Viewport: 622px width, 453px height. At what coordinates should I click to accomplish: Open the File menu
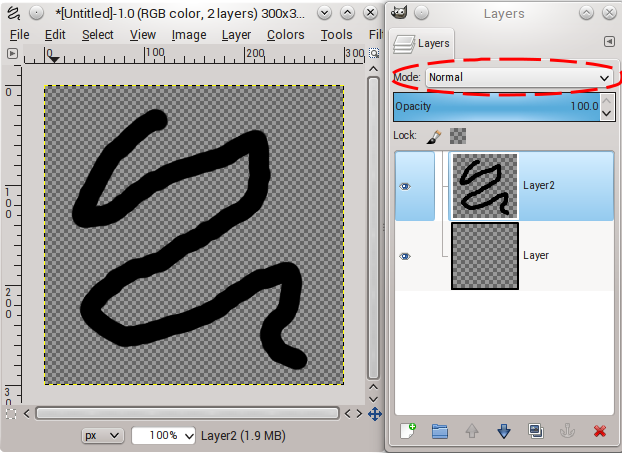pos(19,35)
